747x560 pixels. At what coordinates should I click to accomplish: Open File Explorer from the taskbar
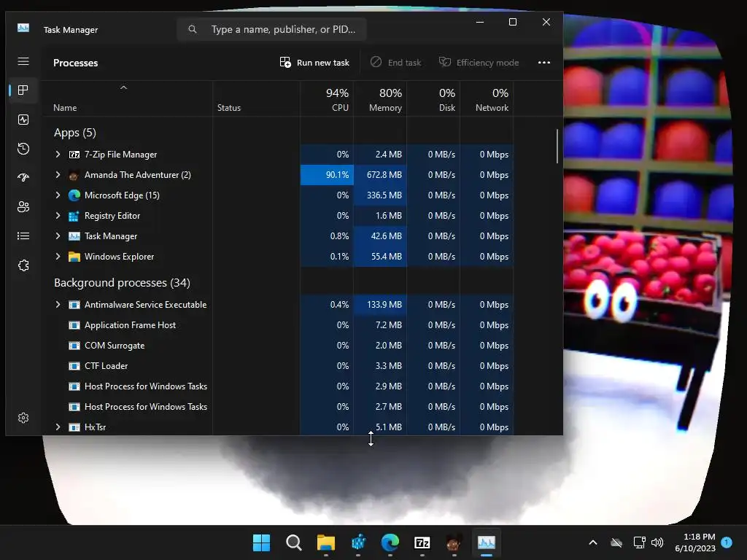pyautogui.click(x=326, y=542)
